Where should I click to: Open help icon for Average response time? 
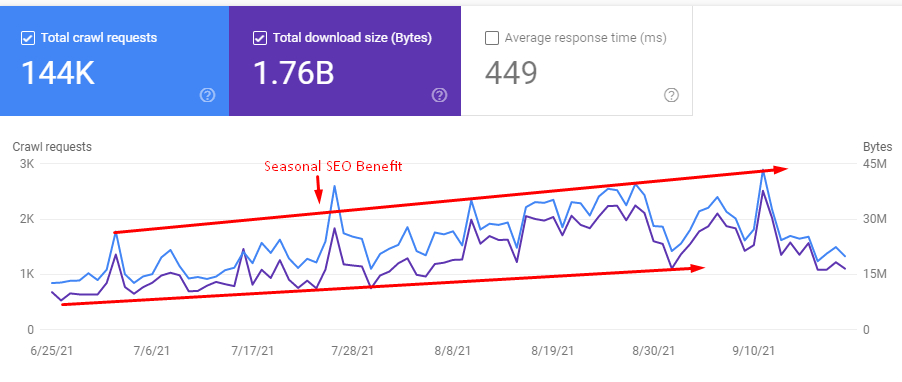tap(671, 96)
